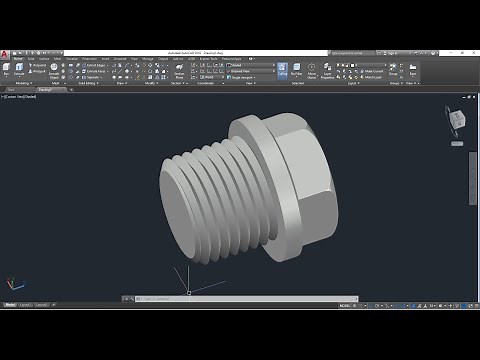Screen dimensions: 480x360
Task: Expand the Groups panel title
Action: (396, 83)
